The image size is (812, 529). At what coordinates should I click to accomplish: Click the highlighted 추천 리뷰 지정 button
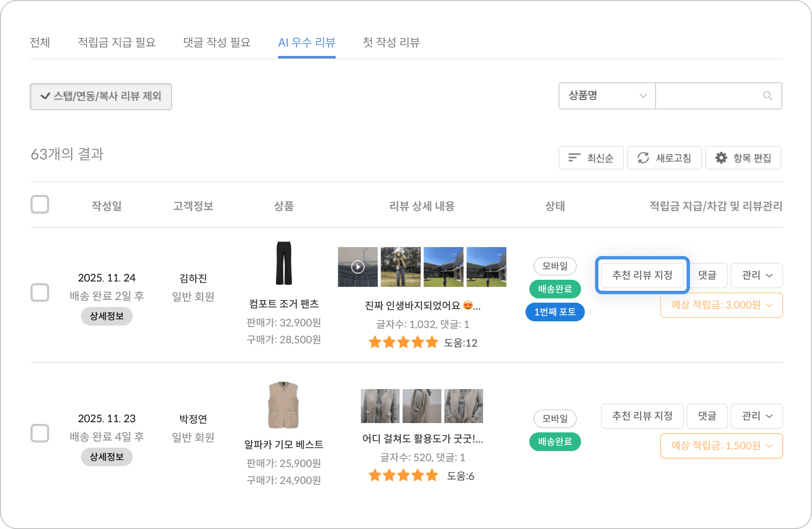click(642, 276)
